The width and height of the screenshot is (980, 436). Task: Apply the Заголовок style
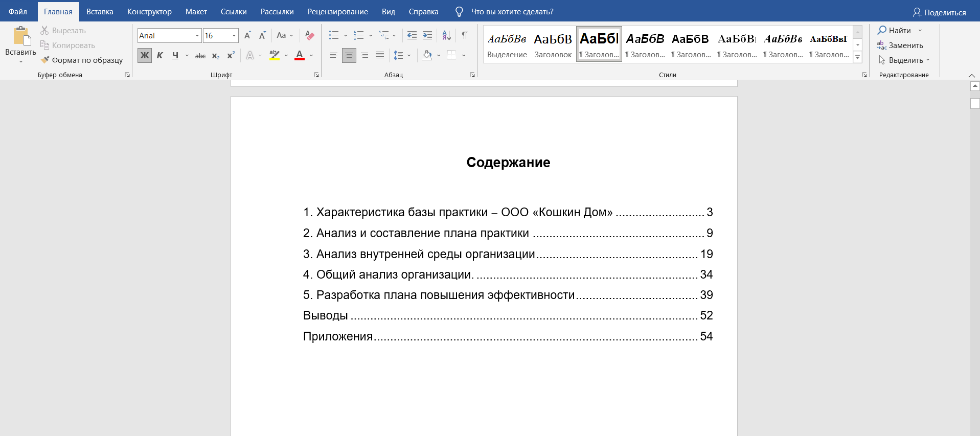(553, 45)
